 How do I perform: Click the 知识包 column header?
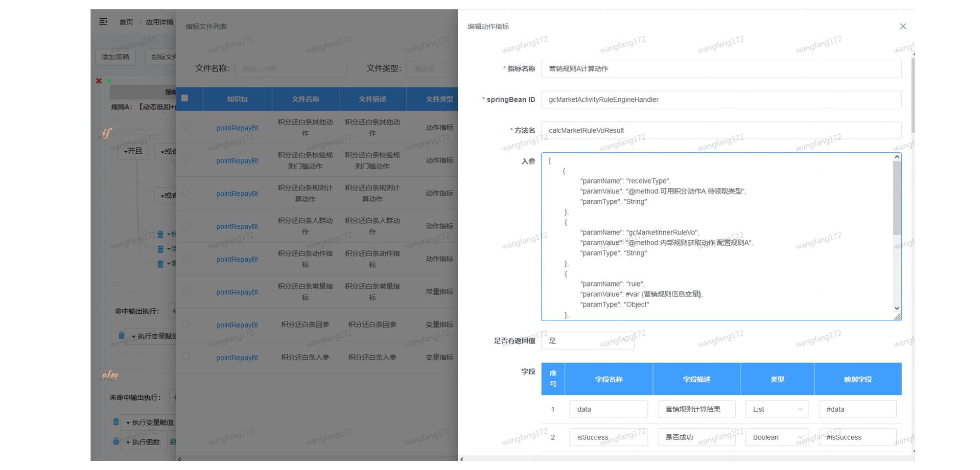pos(237,99)
